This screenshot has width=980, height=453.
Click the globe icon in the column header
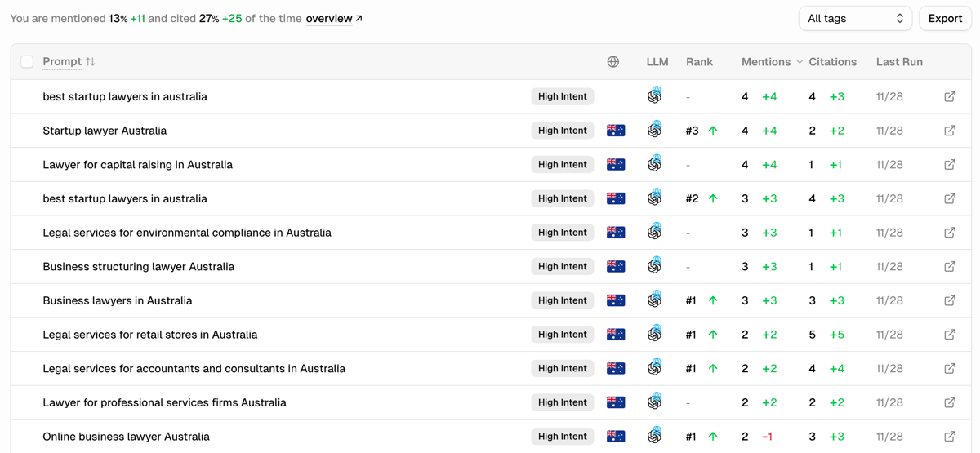pyautogui.click(x=613, y=62)
